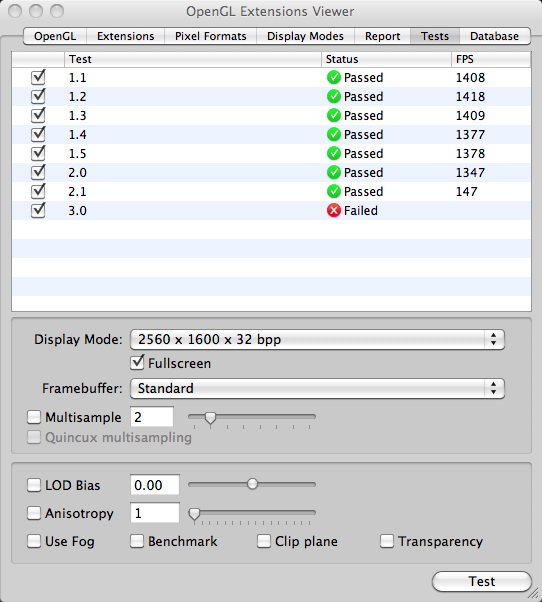The height and width of the screenshot is (602, 542).
Task: Disable the Fullscreen checkbox
Action: pyautogui.click(x=137, y=363)
